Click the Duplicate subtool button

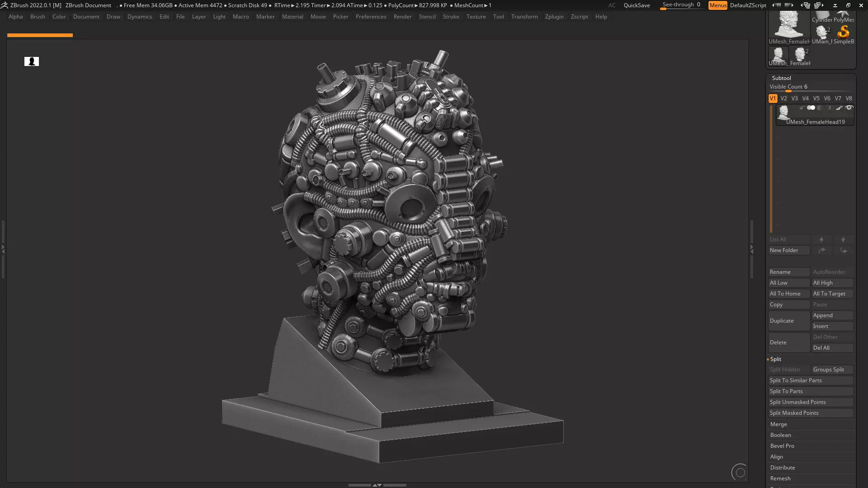click(788, 321)
